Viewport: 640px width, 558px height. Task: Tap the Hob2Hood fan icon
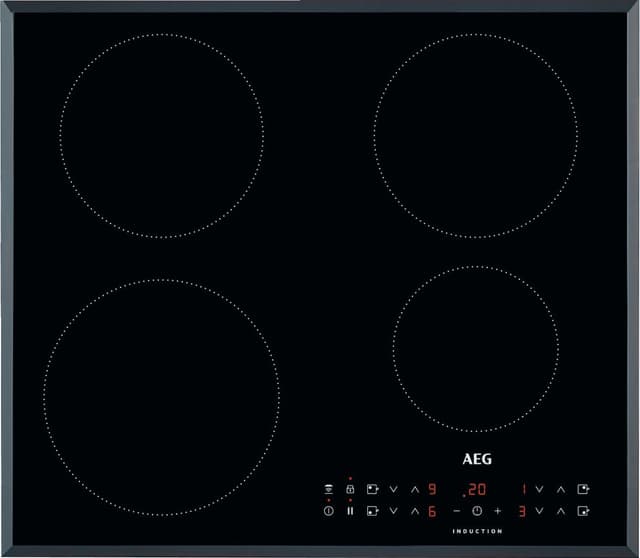pyautogui.click(x=328, y=489)
